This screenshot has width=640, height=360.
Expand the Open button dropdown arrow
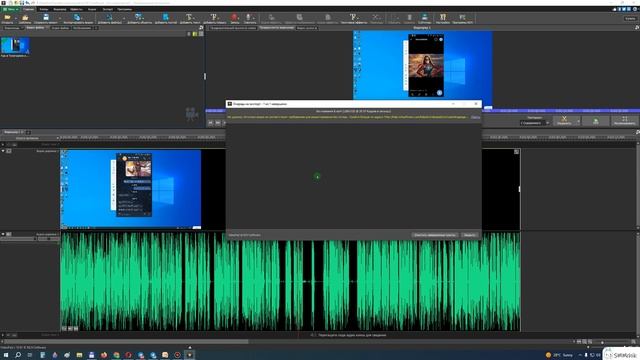[x=16, y=18]
